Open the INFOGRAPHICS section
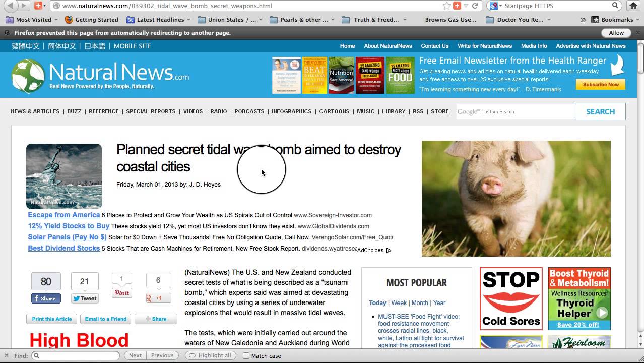This screenshot has width=644, height=363. [292, 111]
